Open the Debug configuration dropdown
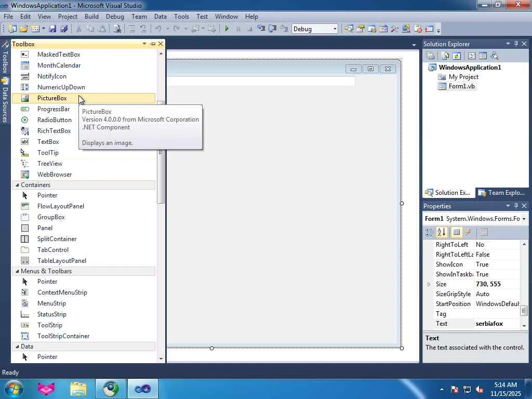 pos(335,29)
